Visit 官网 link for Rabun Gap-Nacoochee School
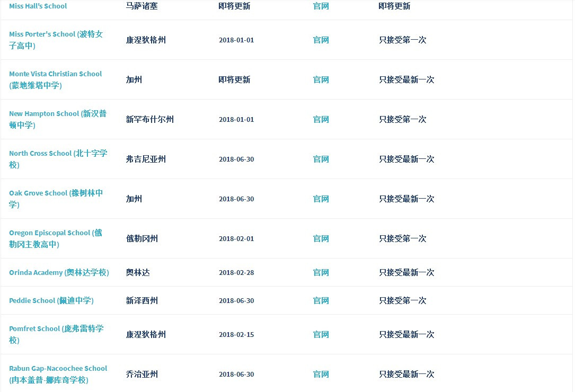 (x=321, y=374)
